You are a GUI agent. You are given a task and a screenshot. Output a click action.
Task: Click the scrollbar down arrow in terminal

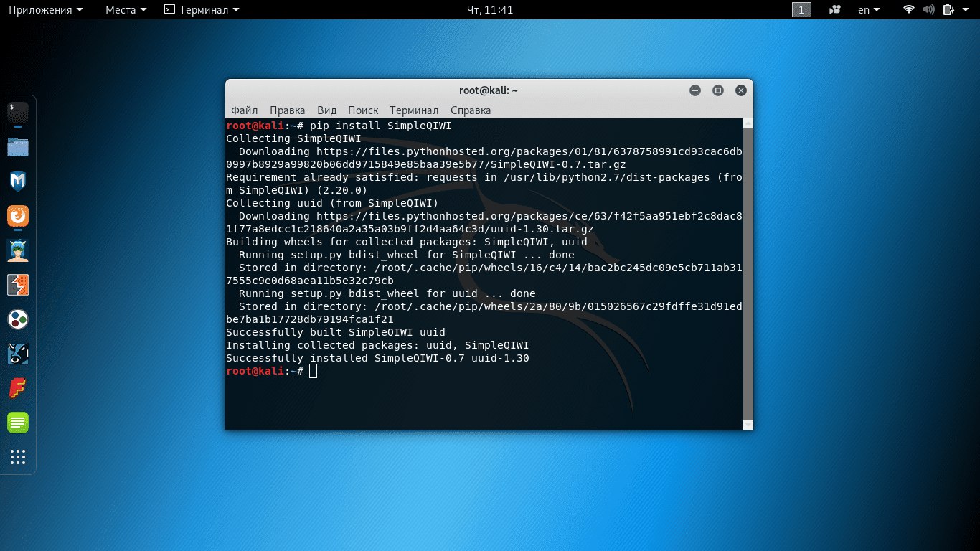tap(748, 425)
